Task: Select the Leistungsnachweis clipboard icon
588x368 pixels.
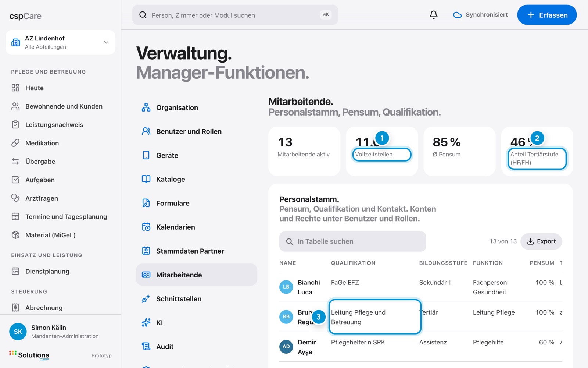Action: click(15, 124)
